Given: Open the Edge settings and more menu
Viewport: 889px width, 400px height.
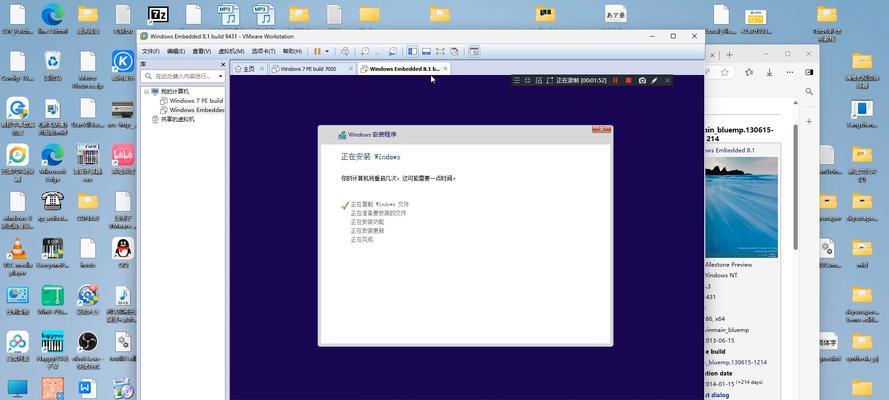Looking at the screenshot, I should [789, 73].
